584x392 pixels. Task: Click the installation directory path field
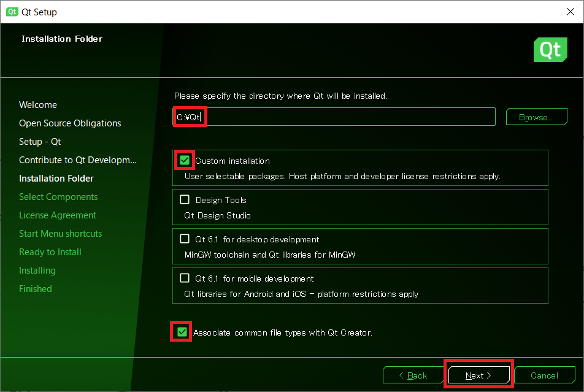(x=334, y=117)
